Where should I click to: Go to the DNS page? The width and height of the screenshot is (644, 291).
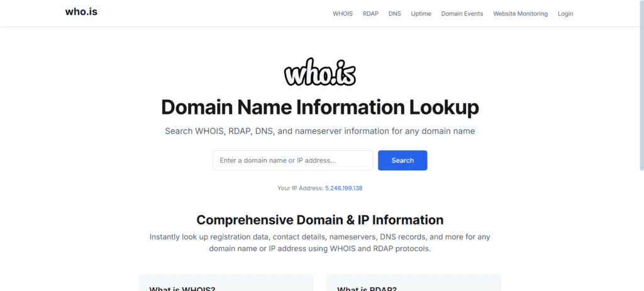coord(395,14)
